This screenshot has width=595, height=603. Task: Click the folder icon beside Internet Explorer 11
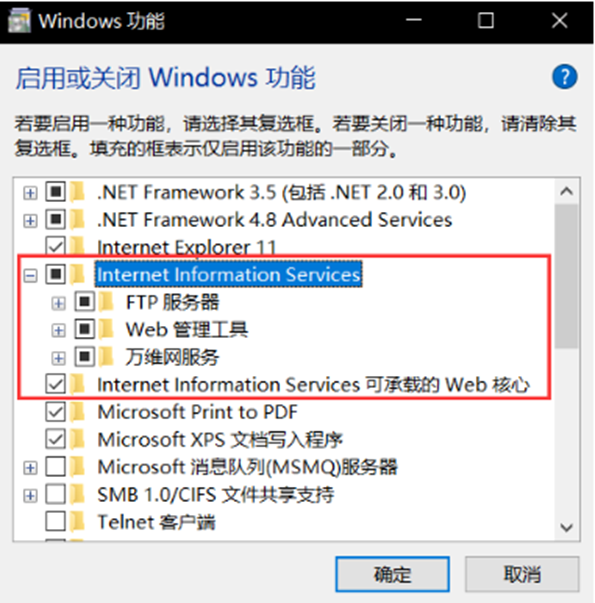[x=77, y=247]
